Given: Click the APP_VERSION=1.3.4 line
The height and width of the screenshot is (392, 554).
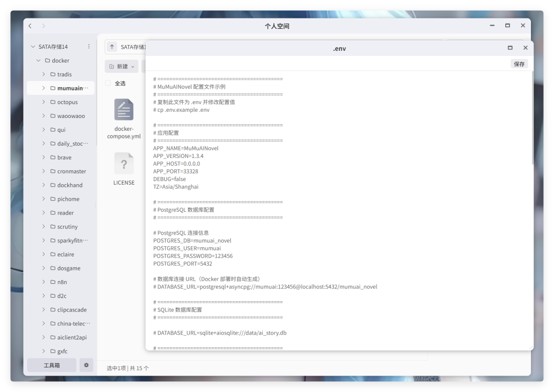Looking at the screenshot, I should click(x=178, y=156).
